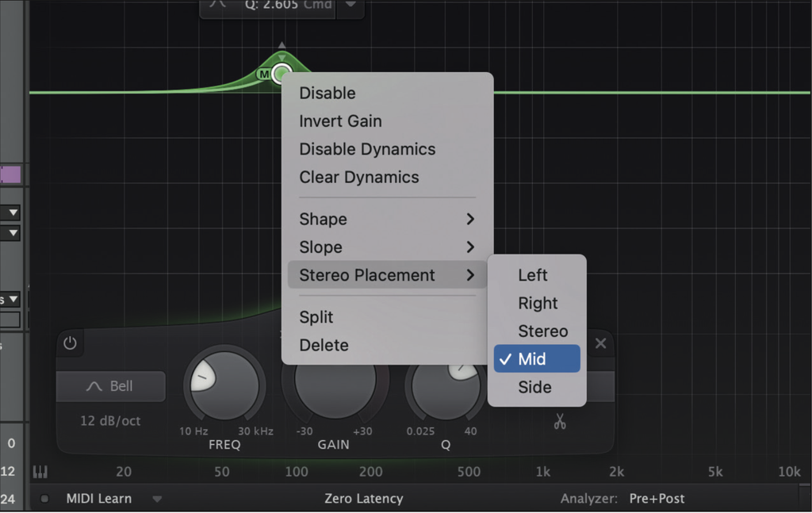Remove the band using the X icon
Viewport: 812px width, 513px height.
pyautogui.click(x=600, y=343)
